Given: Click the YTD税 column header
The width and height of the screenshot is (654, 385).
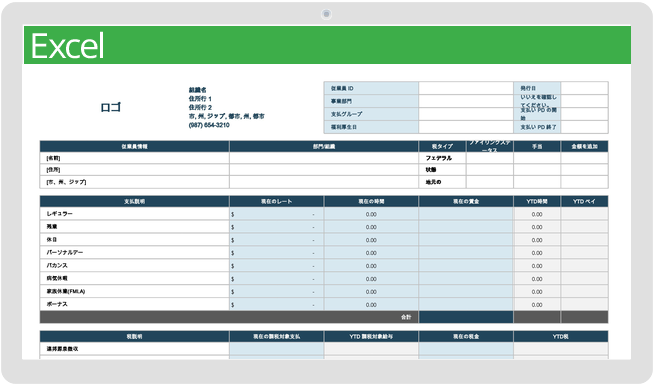Looking at the screenshot, I should coord(561,337).
